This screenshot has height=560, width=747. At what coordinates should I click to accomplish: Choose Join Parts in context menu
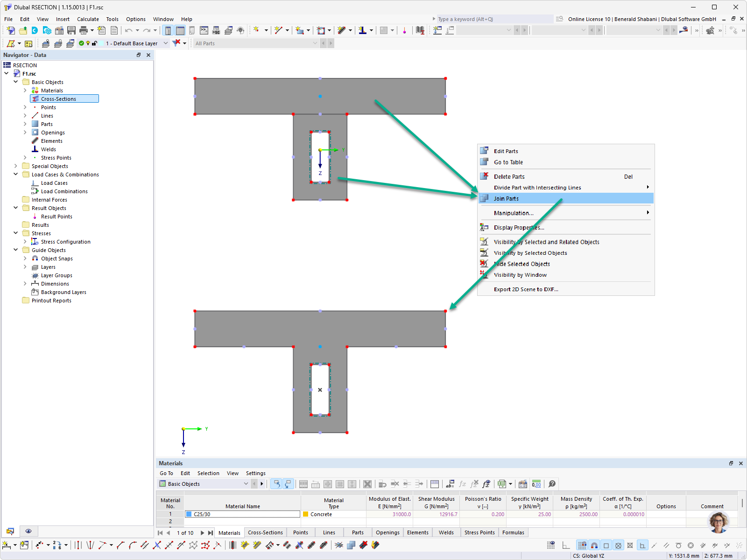click(566, 198)
